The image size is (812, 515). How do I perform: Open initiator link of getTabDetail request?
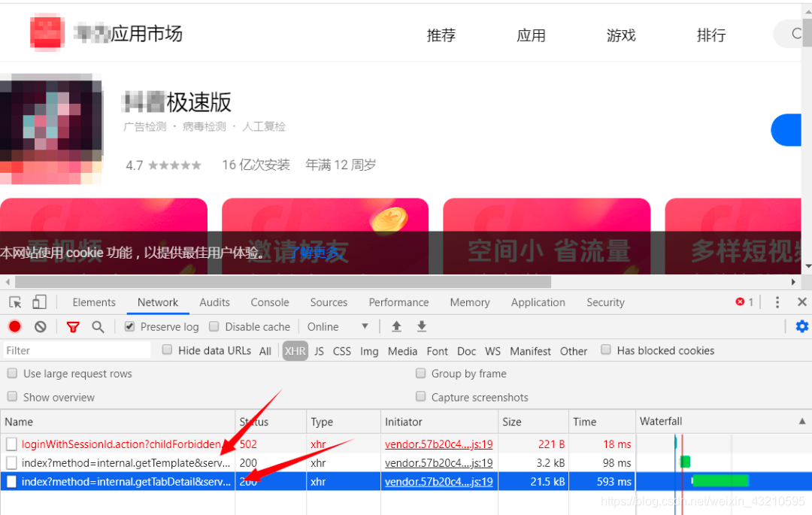coord(438,481)
